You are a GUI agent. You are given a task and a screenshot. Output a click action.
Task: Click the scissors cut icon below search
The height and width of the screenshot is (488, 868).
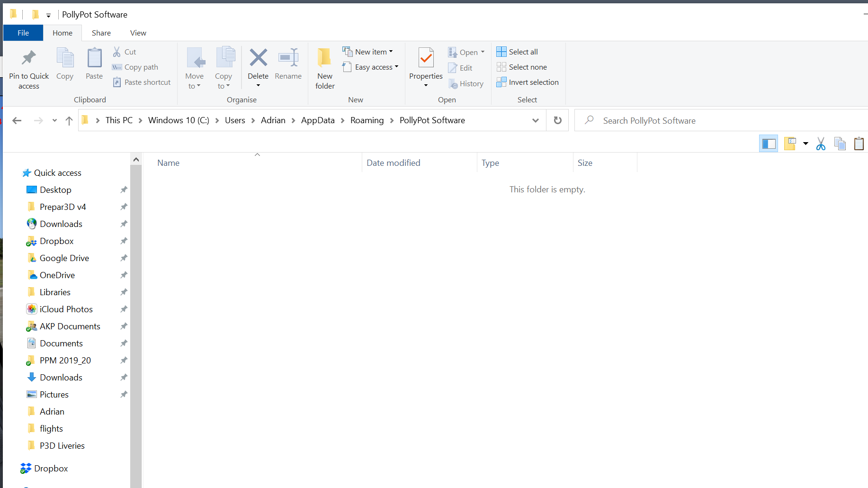(x=821, y=144)
